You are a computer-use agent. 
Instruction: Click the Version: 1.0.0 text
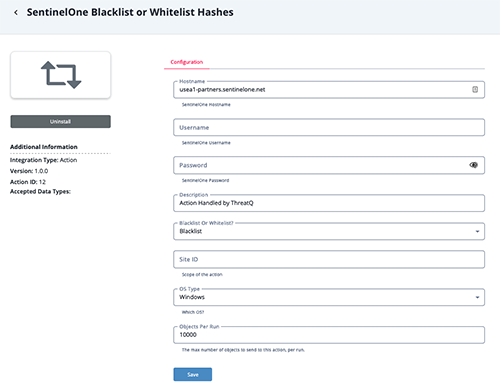(x=29, y=171)
